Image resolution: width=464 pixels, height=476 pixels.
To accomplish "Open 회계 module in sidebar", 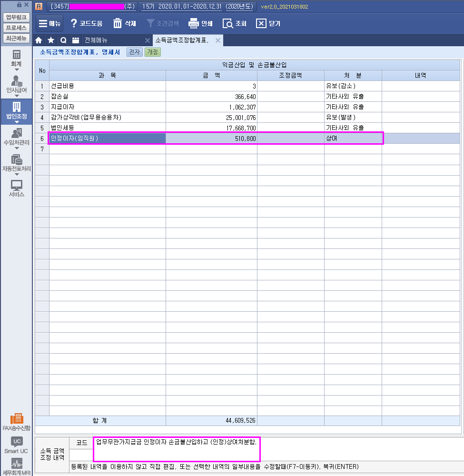I will tap(16, 59).
